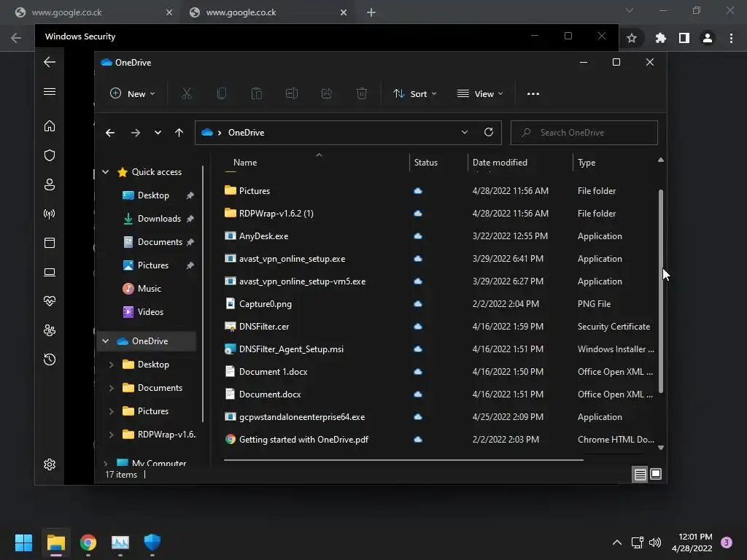Open App & browser control icon

(x=50, y=243)
